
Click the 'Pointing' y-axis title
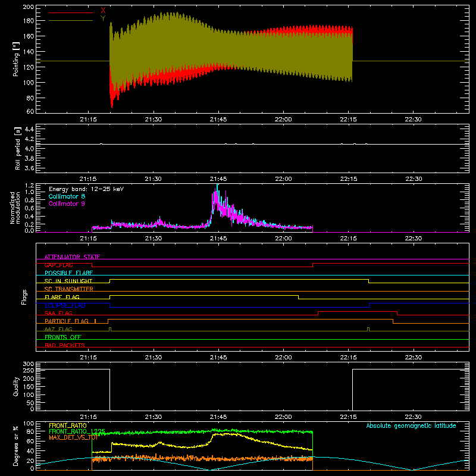coord(16,59)
